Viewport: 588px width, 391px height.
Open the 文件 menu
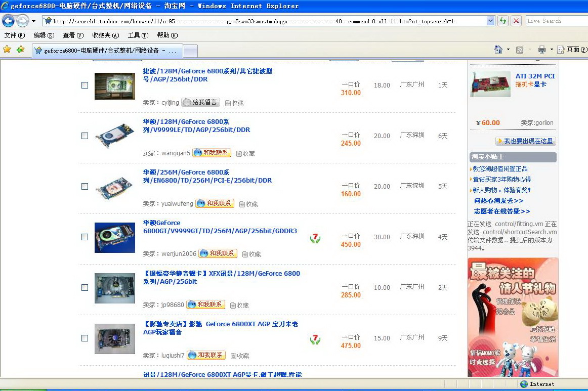click(x=14, y=35)
